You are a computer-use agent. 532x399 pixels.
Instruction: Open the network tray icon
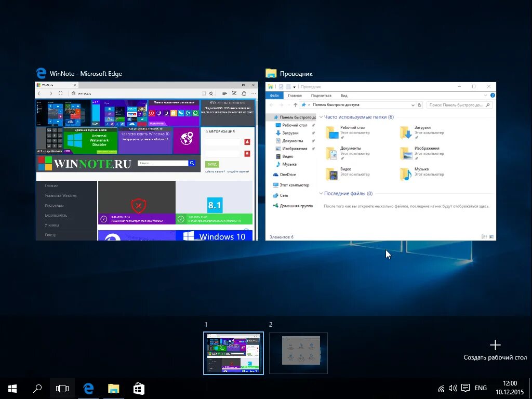441,389
